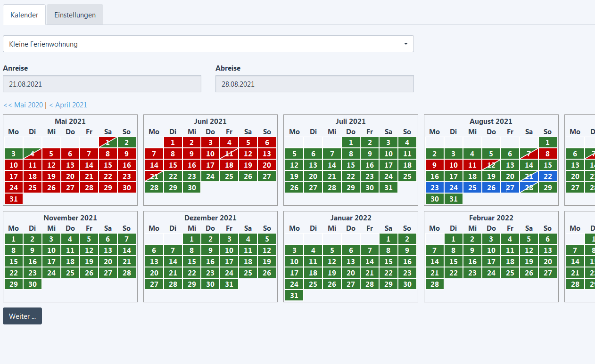This screenshot has height=364, width=595.
Task: Select day 30 in Juni 2021
Action: pyautogui.click(x=192, y=187)
